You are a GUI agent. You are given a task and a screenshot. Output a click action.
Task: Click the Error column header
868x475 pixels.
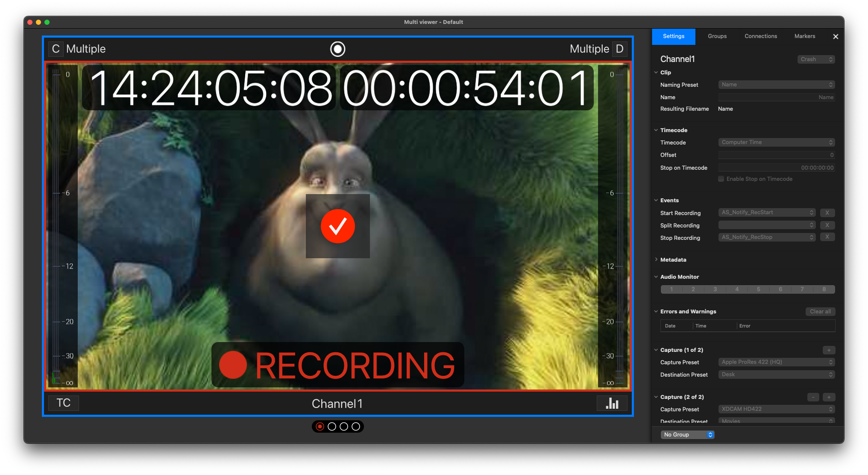coord(745,326)
